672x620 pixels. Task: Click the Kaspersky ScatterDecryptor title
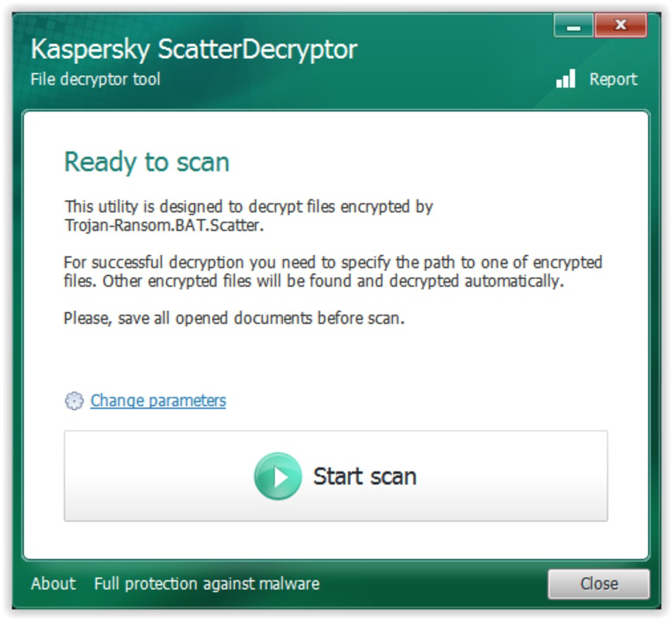pos(194,50)
